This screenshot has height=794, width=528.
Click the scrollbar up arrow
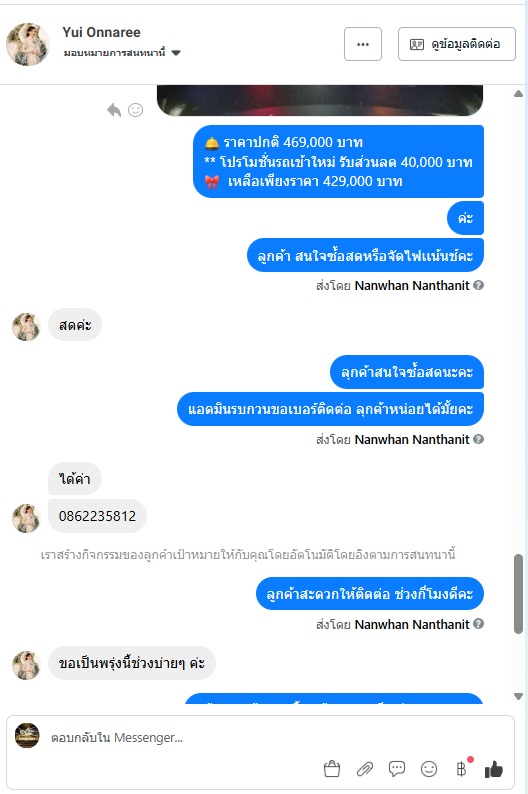[x=518, y=94]
